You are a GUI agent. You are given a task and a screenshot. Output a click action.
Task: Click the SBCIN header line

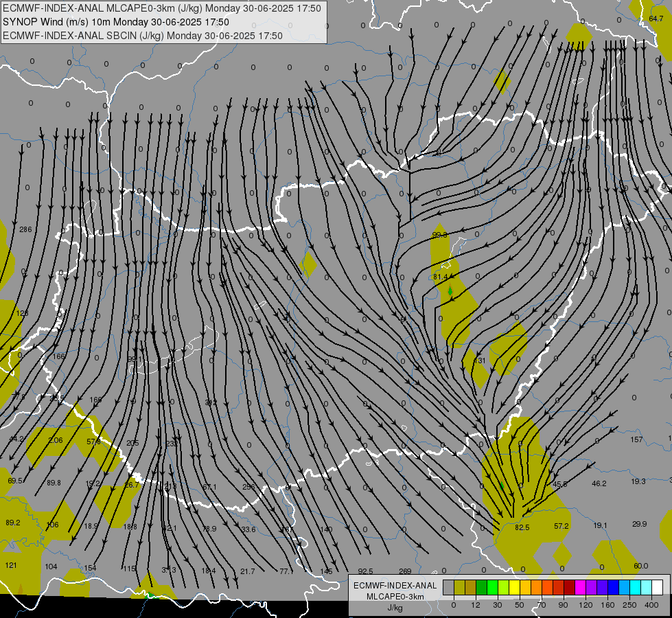(x=143, y=36)
